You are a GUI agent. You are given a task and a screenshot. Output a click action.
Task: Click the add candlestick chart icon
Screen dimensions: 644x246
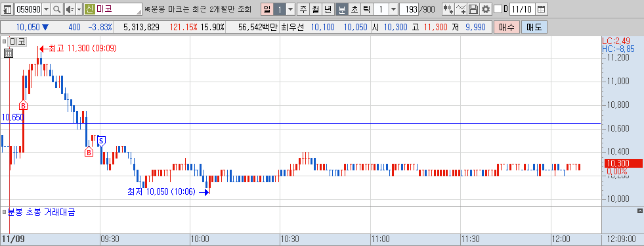coord(448,9)
